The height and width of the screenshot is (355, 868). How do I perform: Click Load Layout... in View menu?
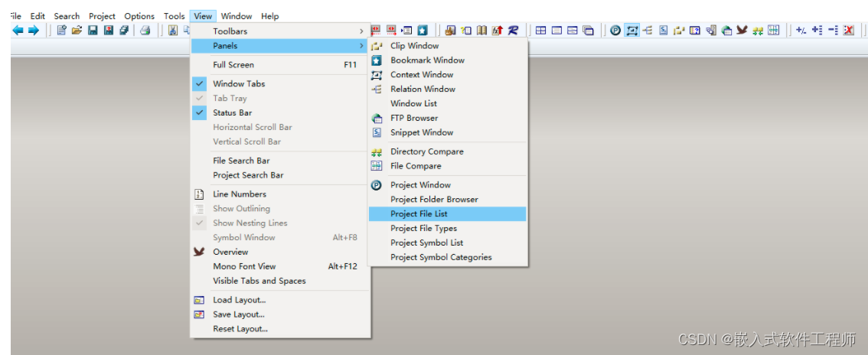239,300
